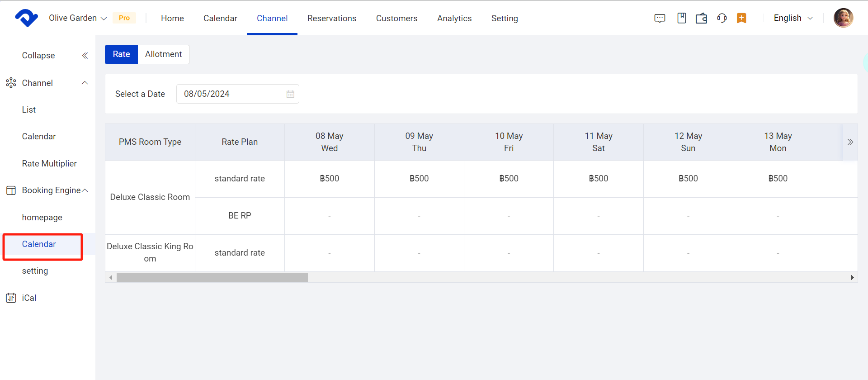Viewport: 868px width, 380px height.
Task: Open the wallet icon in header
Action: point(701,18)
